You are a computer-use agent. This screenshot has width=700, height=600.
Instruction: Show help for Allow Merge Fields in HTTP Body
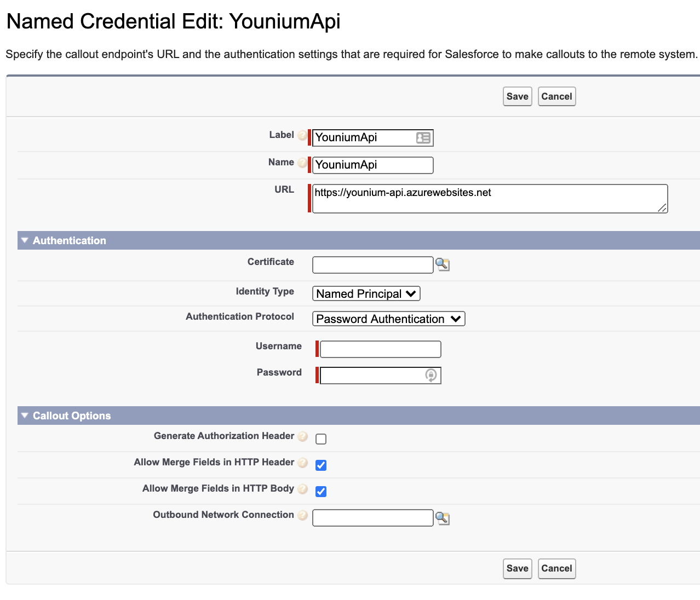pyautogui.click(x=302, y=489)
